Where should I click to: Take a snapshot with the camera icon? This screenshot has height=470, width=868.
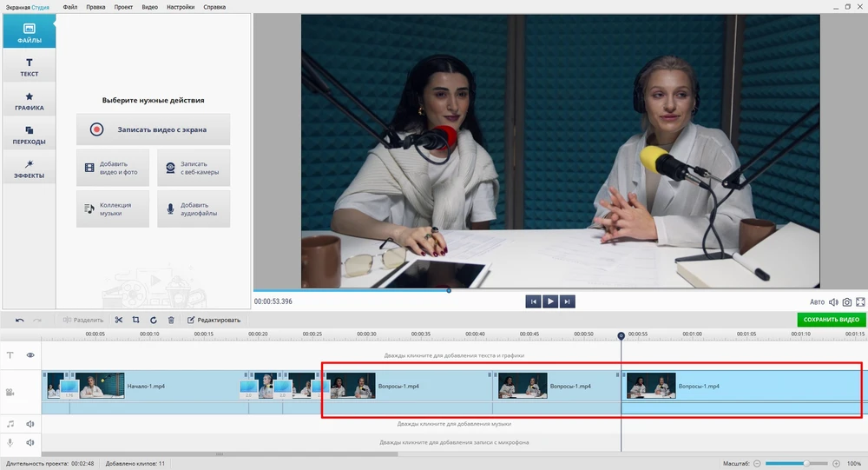point(847,302)
